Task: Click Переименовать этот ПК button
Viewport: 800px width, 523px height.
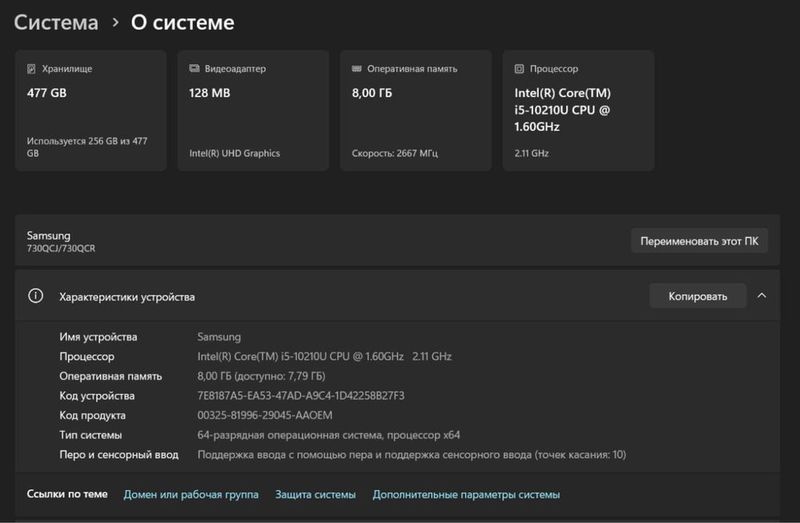Action: (x=699, y=241)
